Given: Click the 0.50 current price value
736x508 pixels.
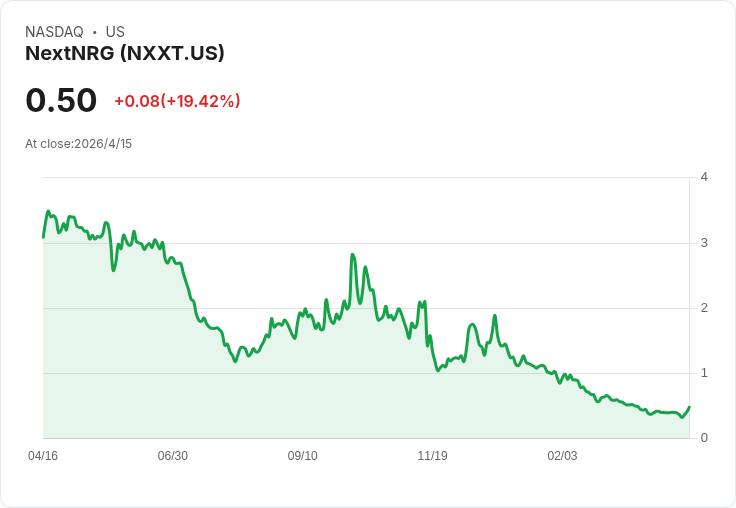Looking at the screenshot, I should tap(61, 100).
